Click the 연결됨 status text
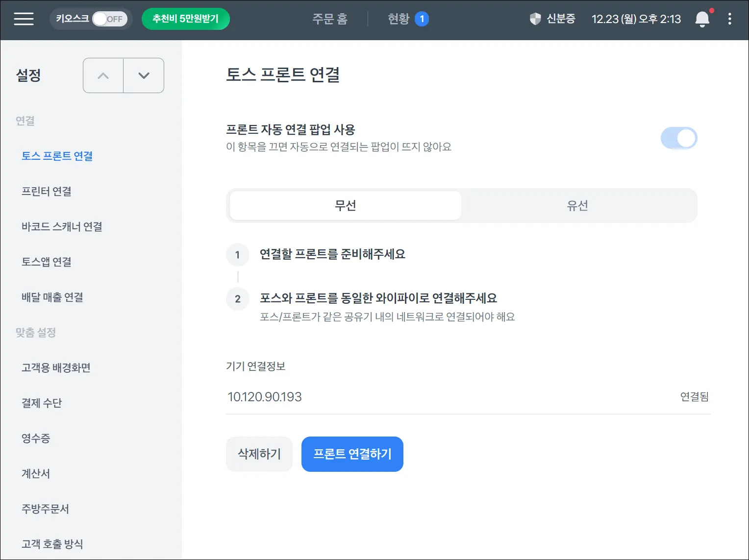 (x=695, y=397)
